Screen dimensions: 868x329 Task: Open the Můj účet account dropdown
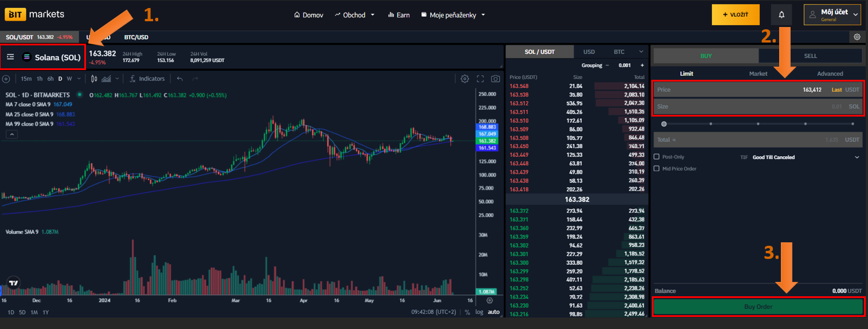832,15
